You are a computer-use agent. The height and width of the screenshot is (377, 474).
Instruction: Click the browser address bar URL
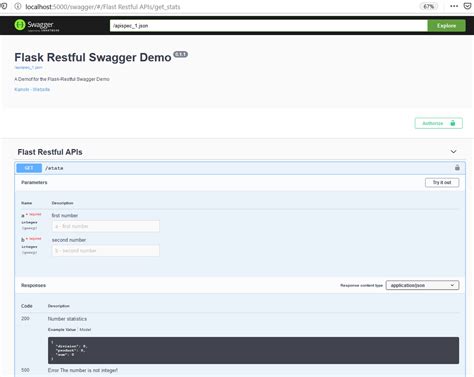[103, 7]
